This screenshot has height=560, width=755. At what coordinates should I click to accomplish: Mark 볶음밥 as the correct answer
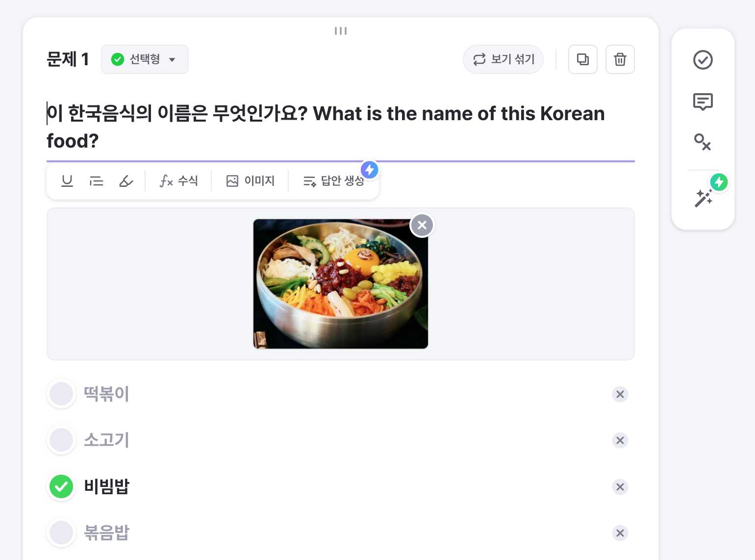(x=62, y=533)
